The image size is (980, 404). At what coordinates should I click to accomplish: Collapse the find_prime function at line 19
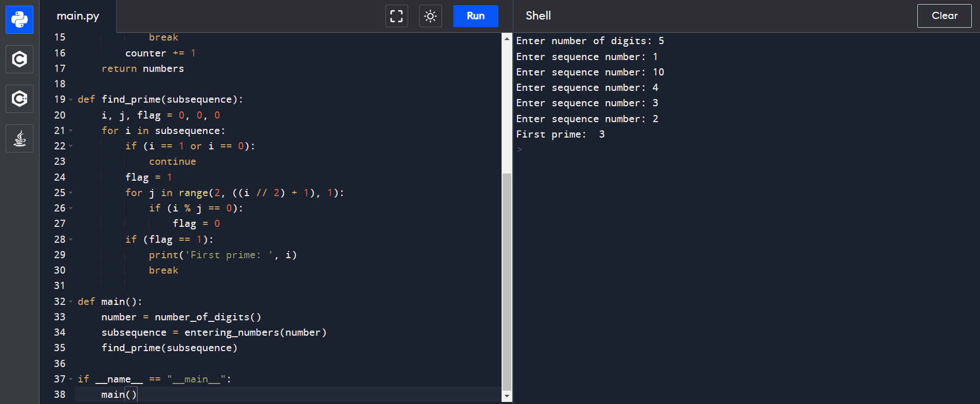(x=71, y=100)
